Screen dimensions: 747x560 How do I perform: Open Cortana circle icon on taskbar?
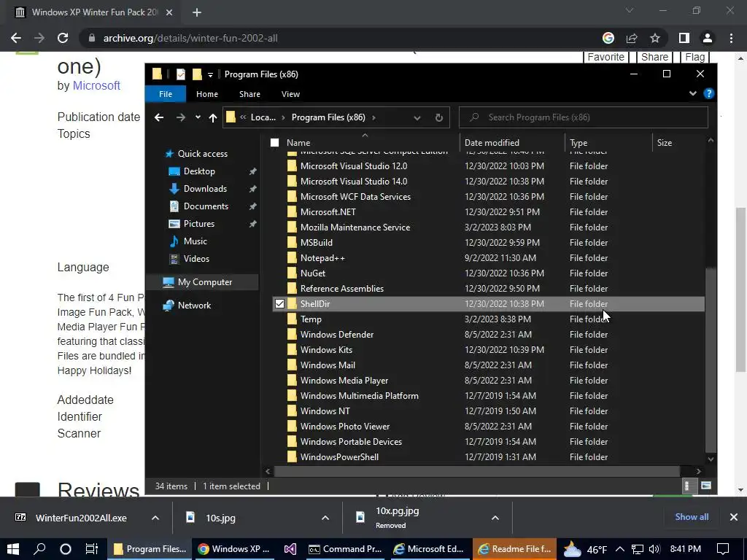click(x=66, y=549)
